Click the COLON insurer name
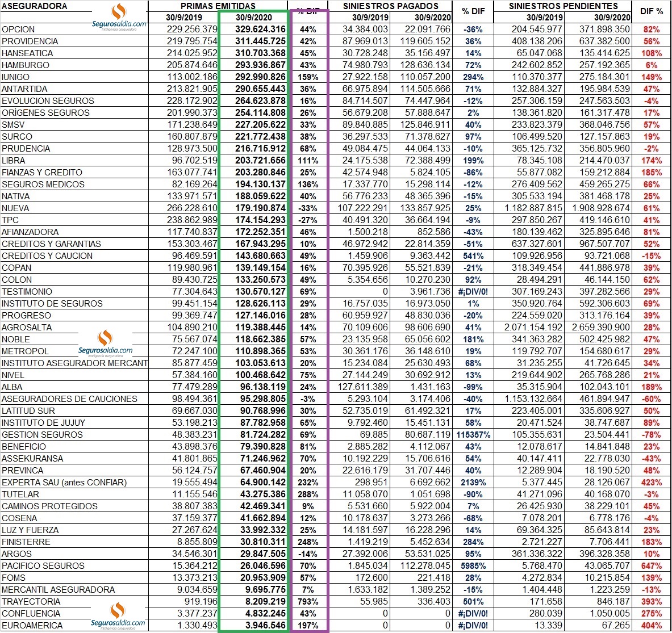Image resolution: width=672 pixels, height=633 pixels. [x=16, y=280]
